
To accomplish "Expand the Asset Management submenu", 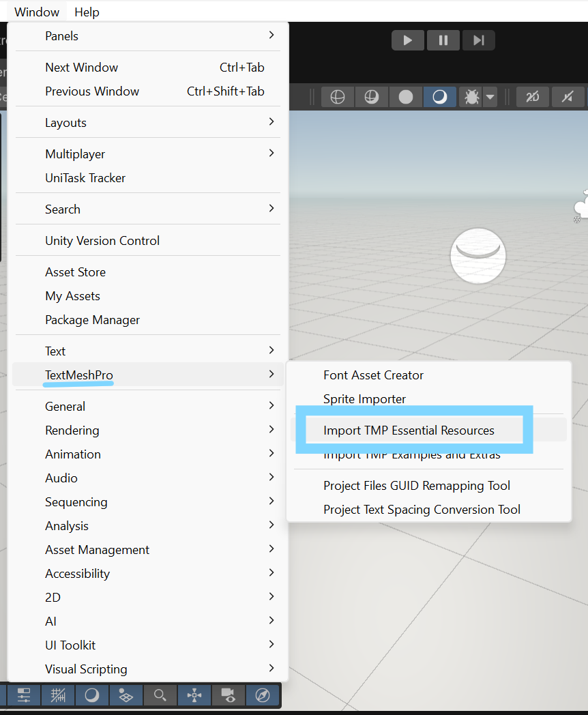I will pos(148,549).
